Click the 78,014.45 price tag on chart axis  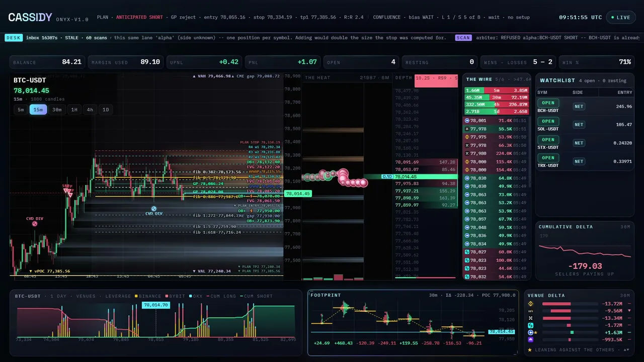[298, 193]
